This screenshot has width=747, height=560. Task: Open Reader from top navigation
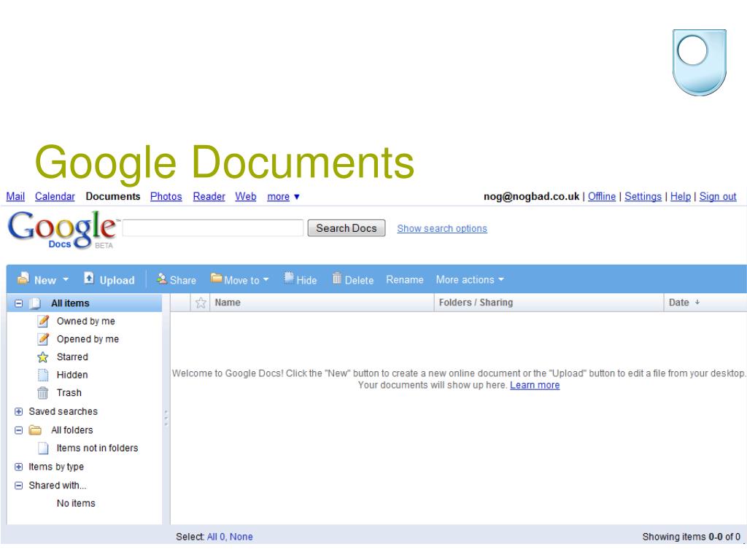(209, 196)
